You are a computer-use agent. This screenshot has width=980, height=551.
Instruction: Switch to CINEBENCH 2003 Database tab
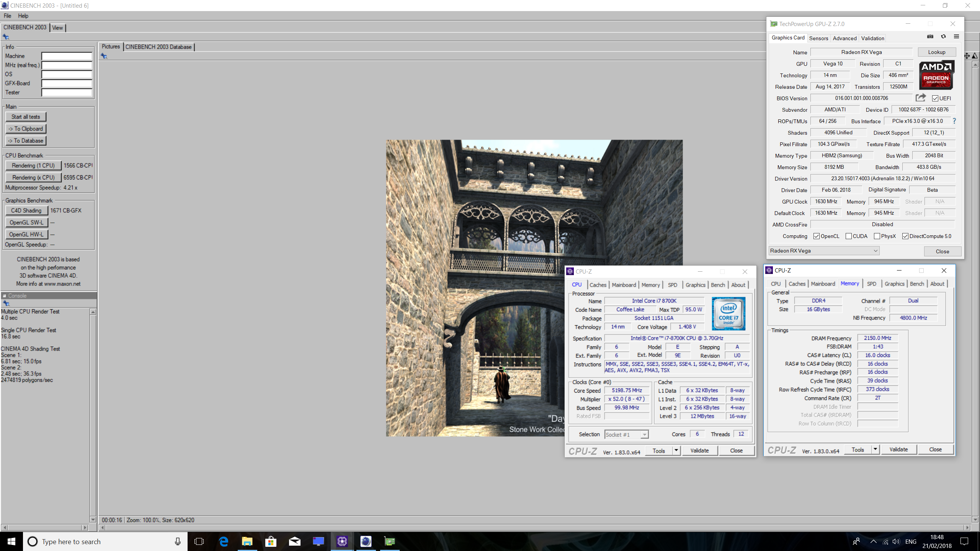158,47
